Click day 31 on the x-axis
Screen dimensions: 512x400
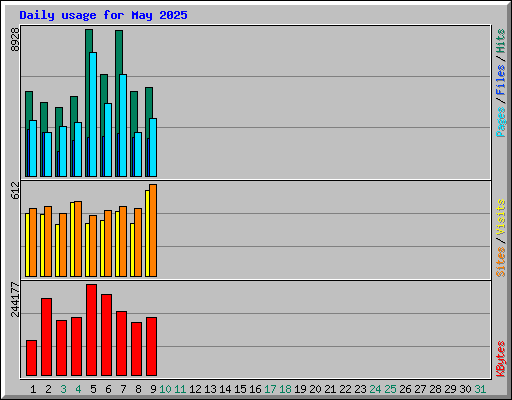tap(480, 389)
